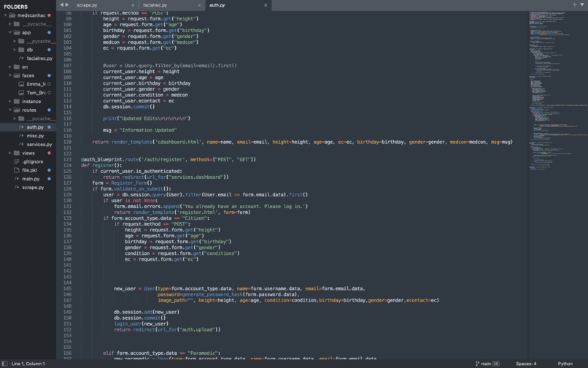Click the minimap code overview

pyautogui.click(x=558, y=90)
